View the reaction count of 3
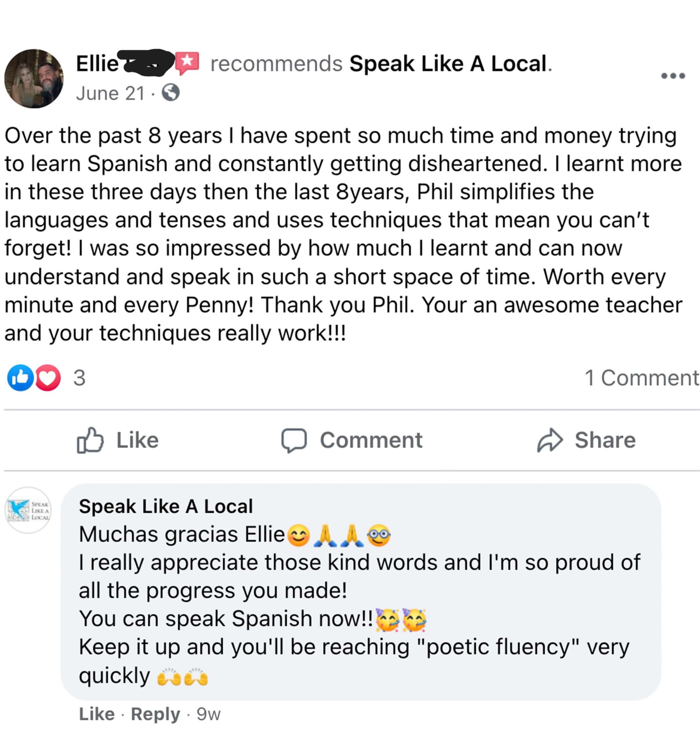The width and height of the screenshot is (700, 732). click(x=79, y=378)
